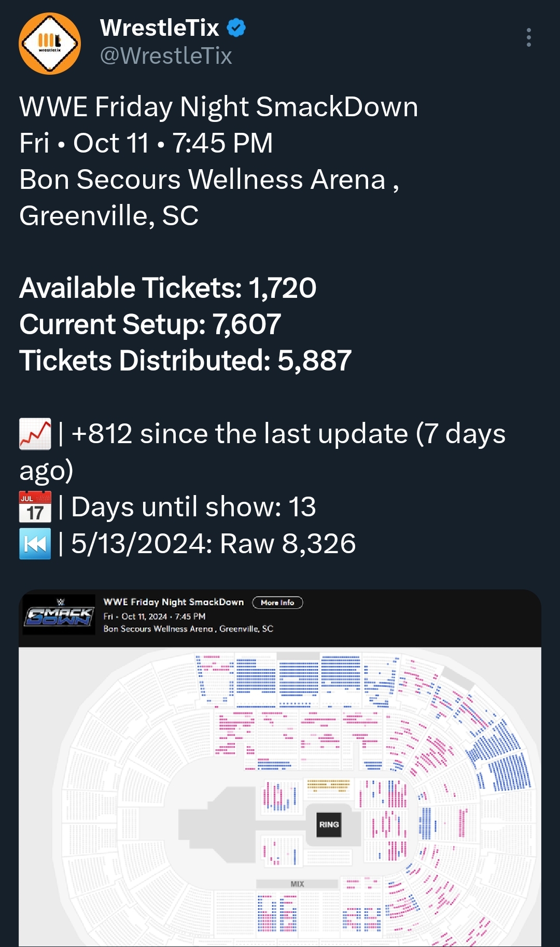The width and height of the screenshot is (560, 947).
Task: Click the Available Tickets 1,720 text
Action: (168, 288)
